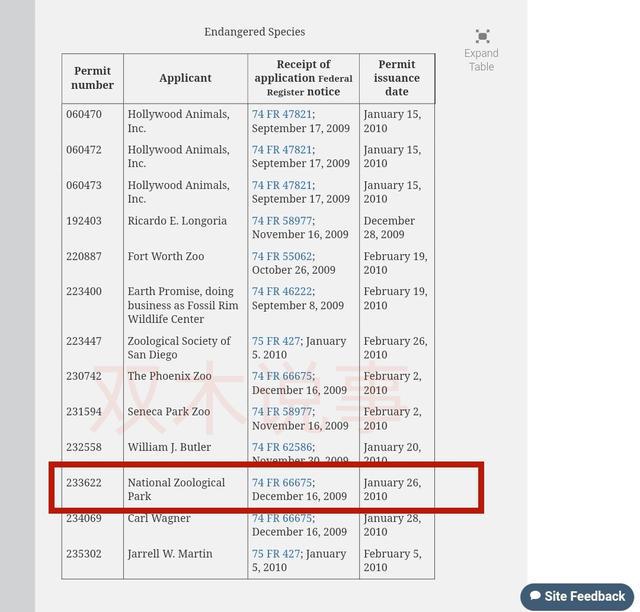Open the Site Feedback button
This screenshot has width=640, height=612.
point(577,596)
